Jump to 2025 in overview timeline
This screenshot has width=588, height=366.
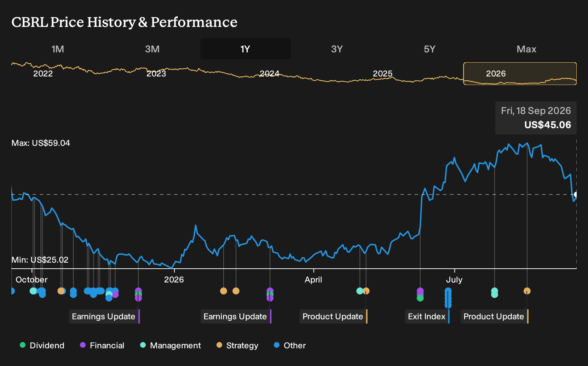[x=382, y=74]
